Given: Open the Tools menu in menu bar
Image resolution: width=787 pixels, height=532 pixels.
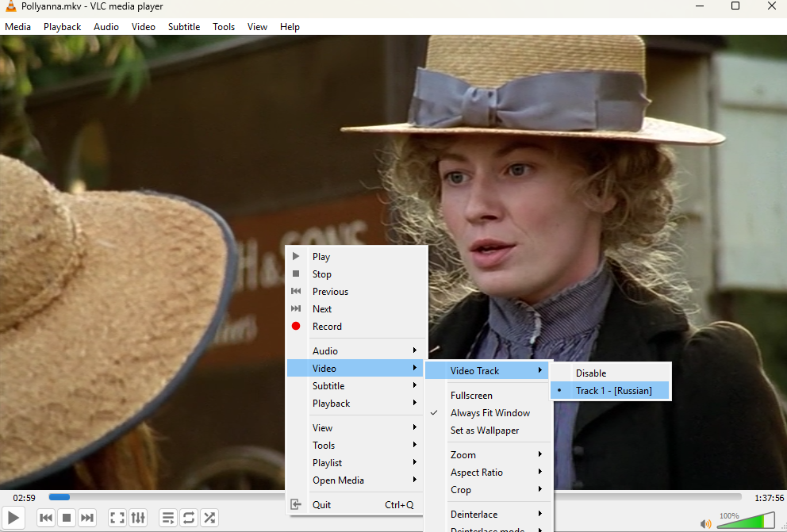Looking at the screenshot, I should pos(224,27).
